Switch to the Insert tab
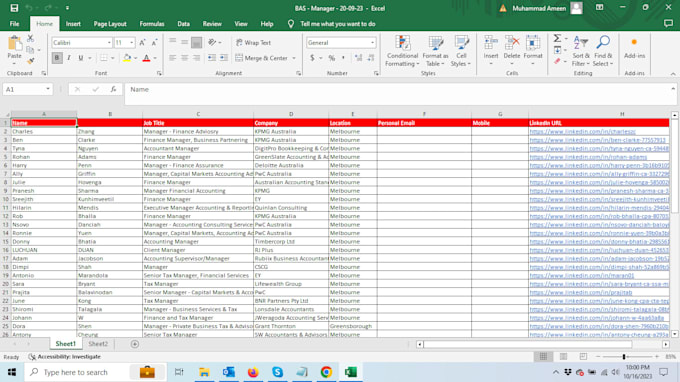Screen dimensions: 680x382 73,24
